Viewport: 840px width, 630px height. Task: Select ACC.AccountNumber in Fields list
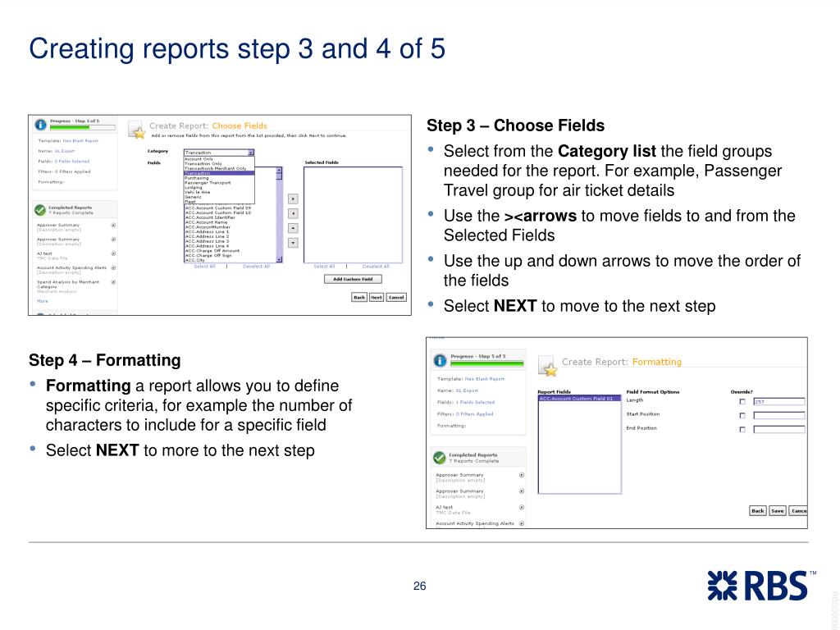pyautogui.click(x=208, y=227)
